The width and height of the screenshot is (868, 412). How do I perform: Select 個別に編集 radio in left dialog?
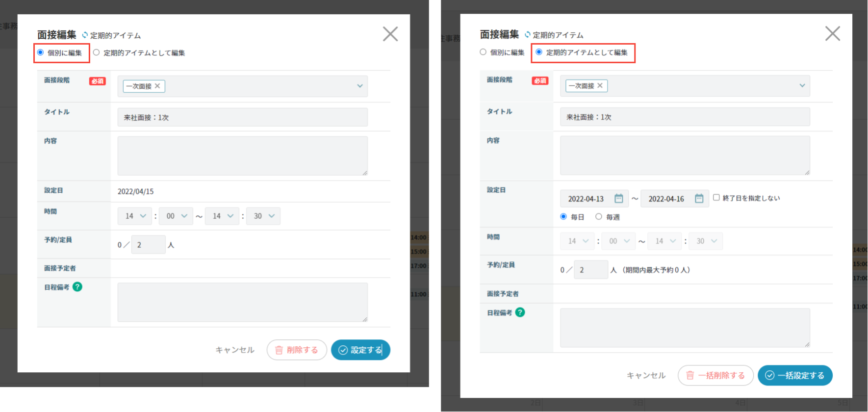click(x=41, y=52)
